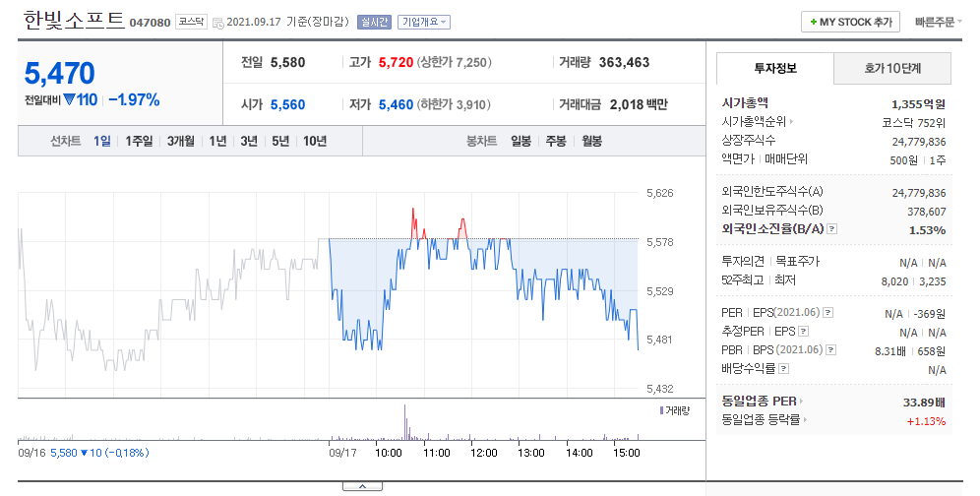
Task: Click the 전일 value 5,580
Action: pyautogui.click(x=287, y=63)
